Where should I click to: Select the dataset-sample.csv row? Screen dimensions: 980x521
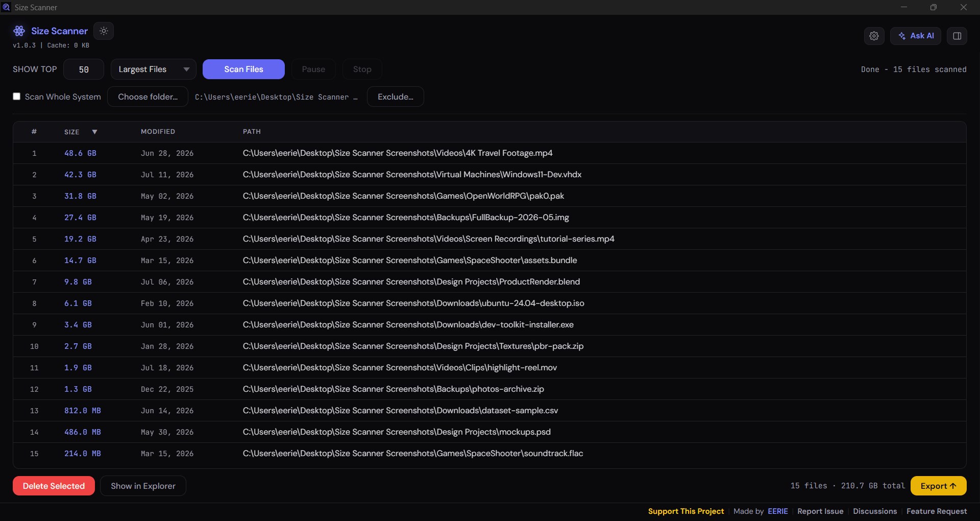[x=489, y=411]
